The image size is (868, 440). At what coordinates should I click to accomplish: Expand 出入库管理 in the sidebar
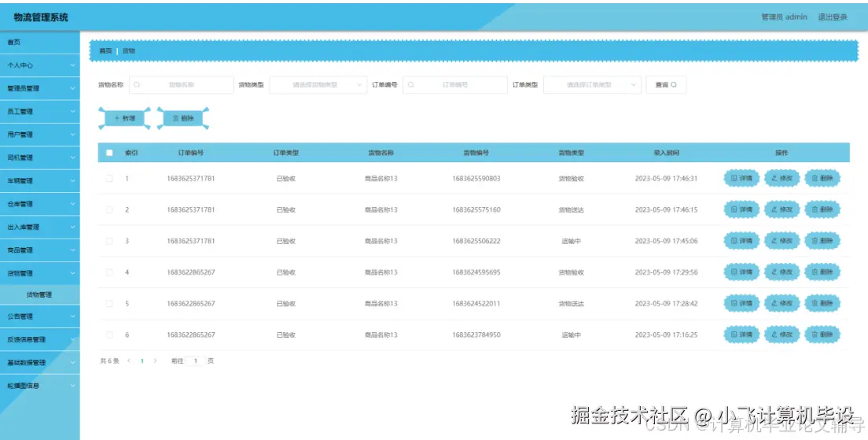pos(40,227)
